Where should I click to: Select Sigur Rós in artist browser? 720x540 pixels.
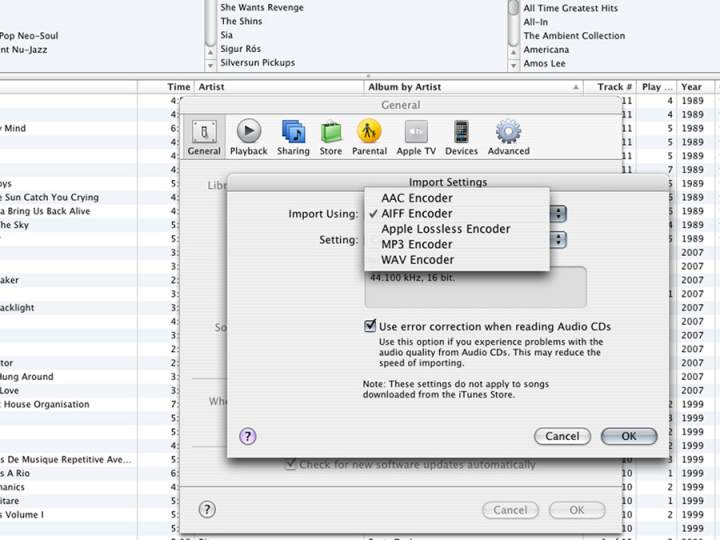point(240,49)
